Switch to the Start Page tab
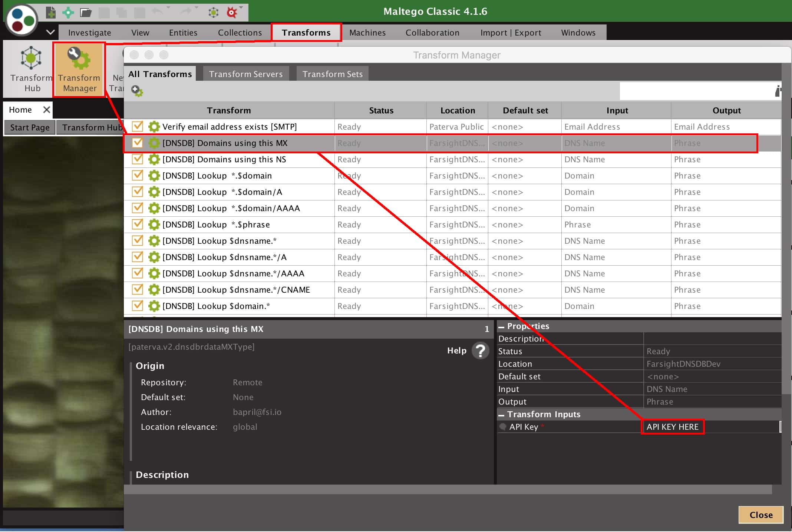792x532 pixels. (30, 127)
